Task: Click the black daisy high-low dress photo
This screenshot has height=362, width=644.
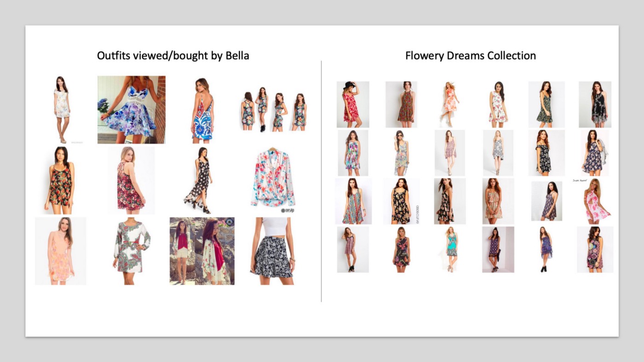Action: [x=200, y=180]
